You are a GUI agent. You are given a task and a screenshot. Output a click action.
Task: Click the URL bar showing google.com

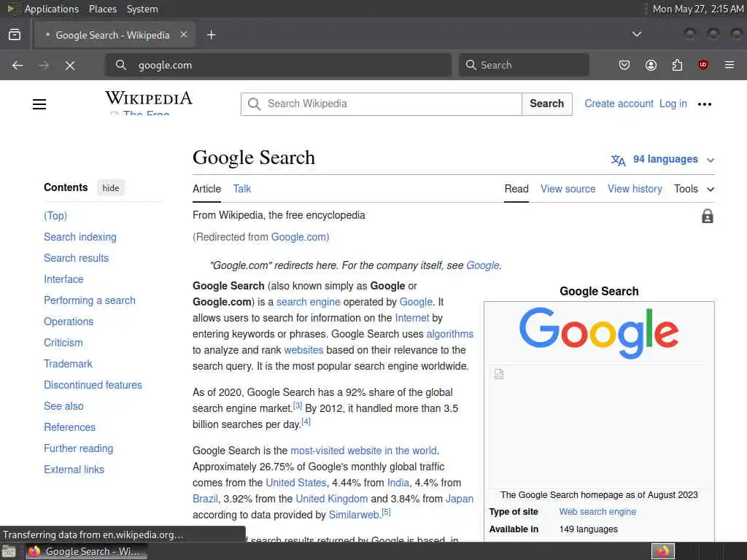pos(278,65)
